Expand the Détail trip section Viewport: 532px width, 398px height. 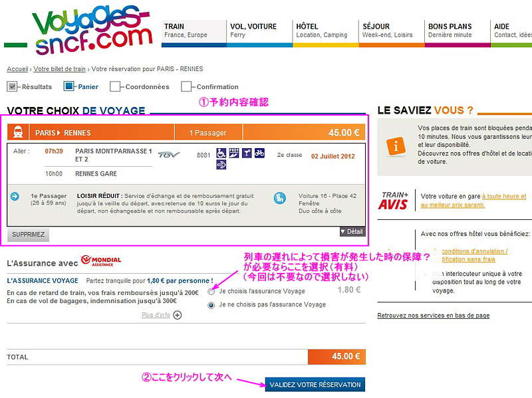[x=352, y=231]
